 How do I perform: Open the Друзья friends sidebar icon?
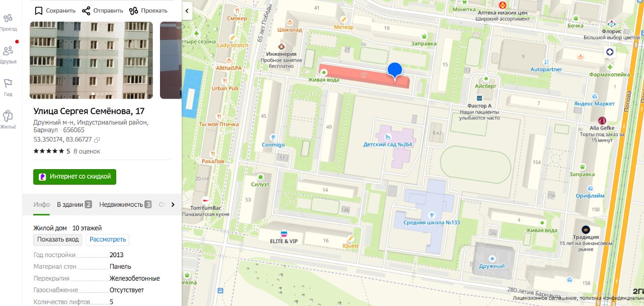[x=8, y=54]
